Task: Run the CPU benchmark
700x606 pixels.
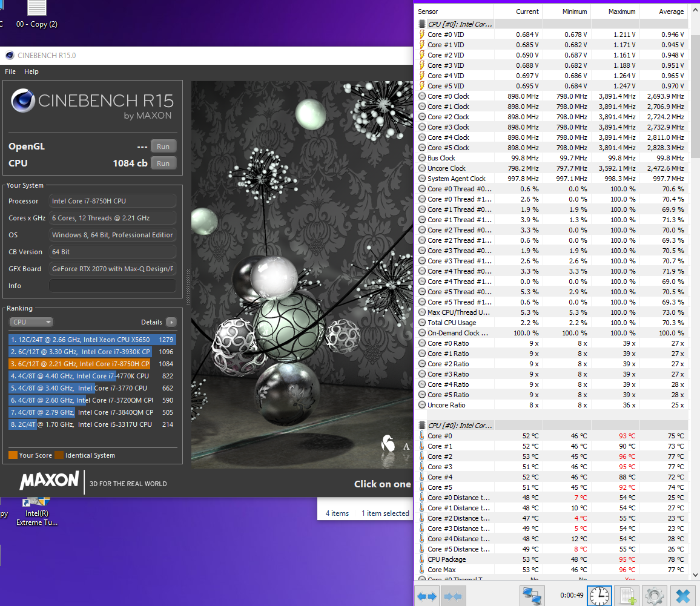Action: pos(163,163)
